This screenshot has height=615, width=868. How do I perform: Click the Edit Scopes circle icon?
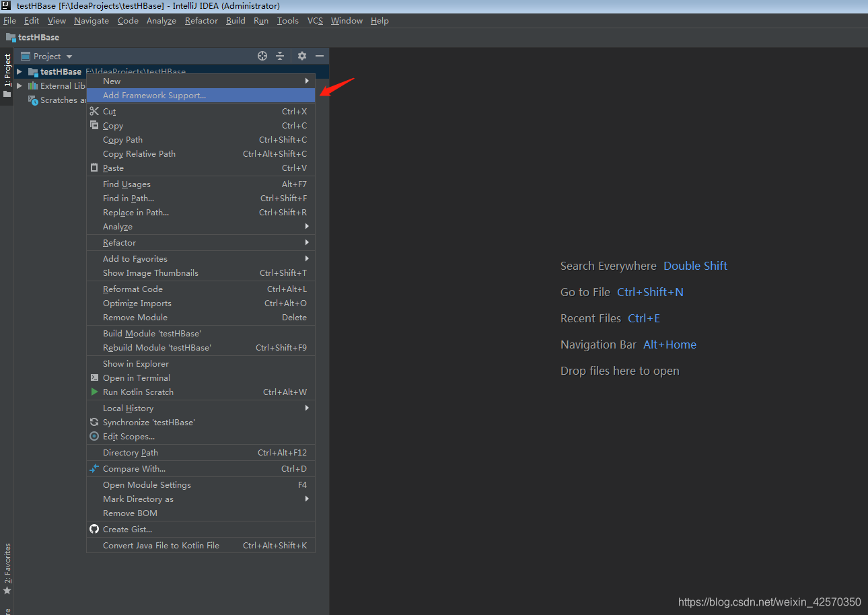94,436
